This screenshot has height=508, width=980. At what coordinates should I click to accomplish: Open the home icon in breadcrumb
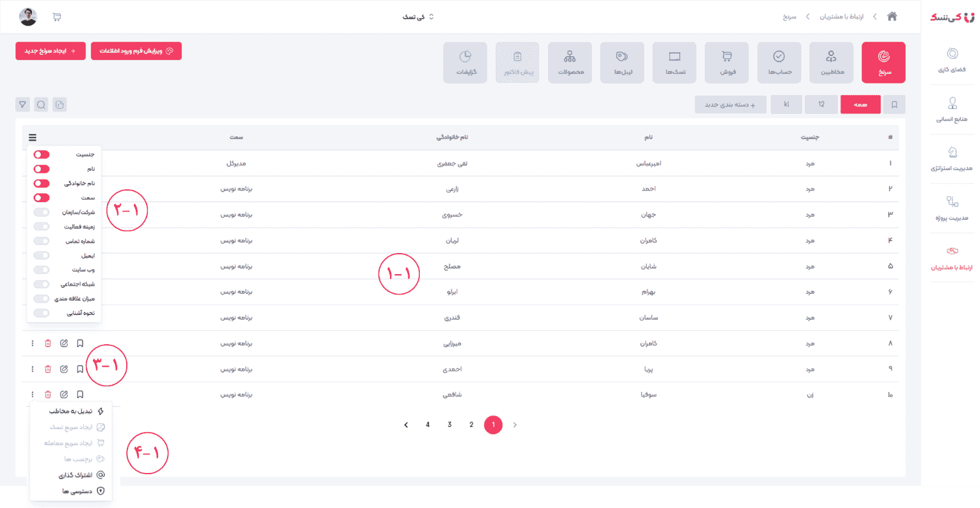(892, 17)
